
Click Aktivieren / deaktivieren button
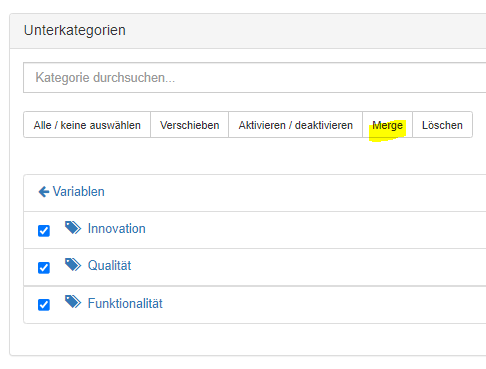[x=295, y=125]
